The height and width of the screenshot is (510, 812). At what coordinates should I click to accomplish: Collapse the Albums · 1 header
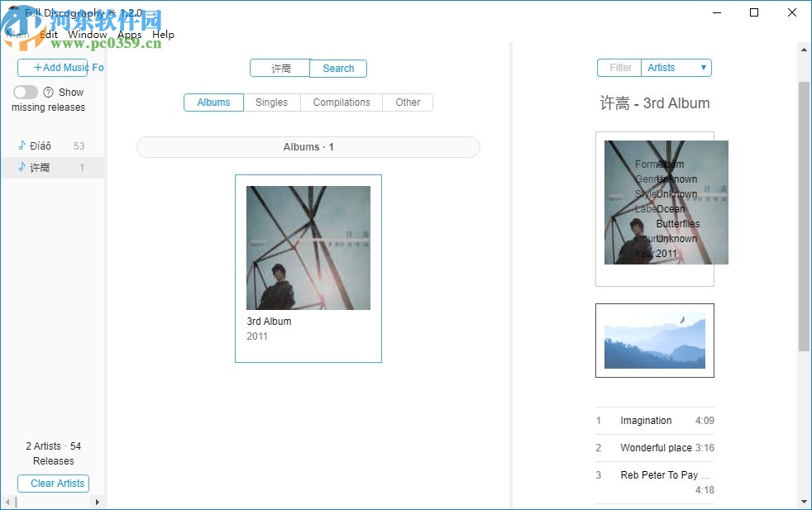[x=308, y=146]
